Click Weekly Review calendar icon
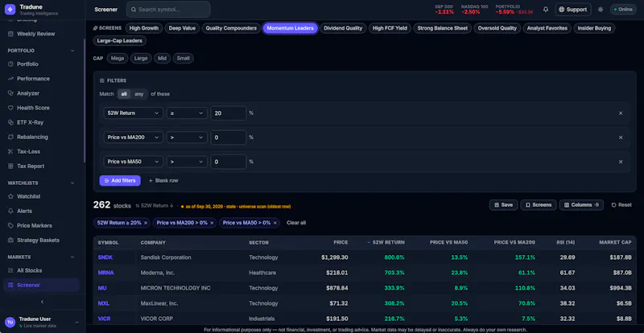This screenshot has width=644, height=333. [10, 34]
